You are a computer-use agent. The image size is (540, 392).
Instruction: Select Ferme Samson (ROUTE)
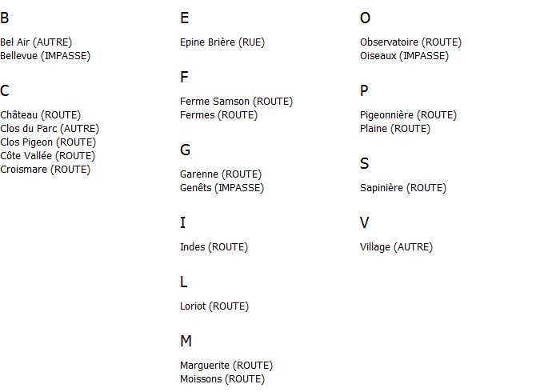coord(236,102)
